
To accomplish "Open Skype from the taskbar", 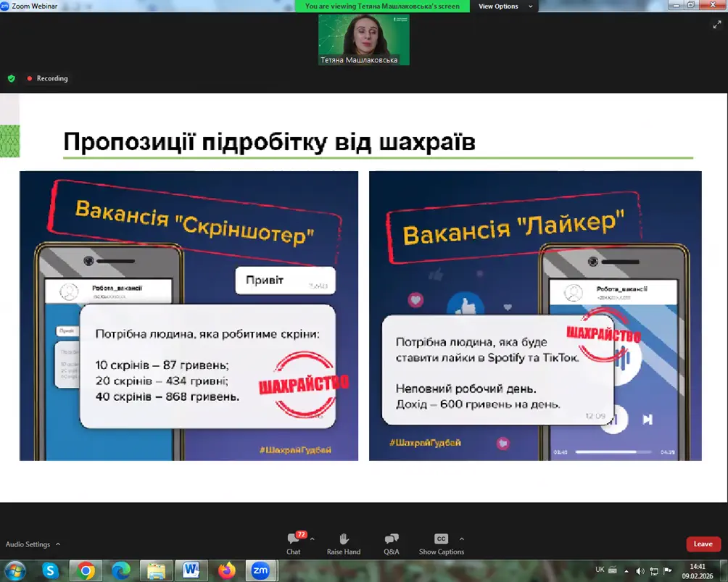I will point(50,570).
